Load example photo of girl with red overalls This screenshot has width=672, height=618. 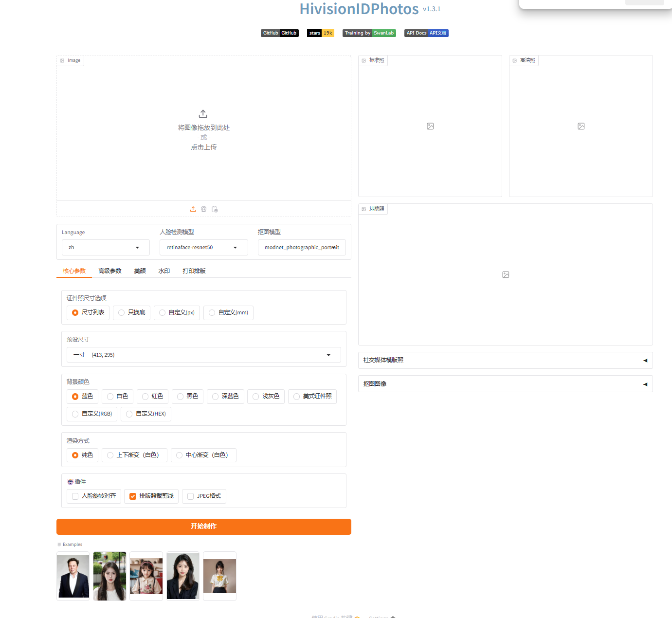click(x=146, y=576)
